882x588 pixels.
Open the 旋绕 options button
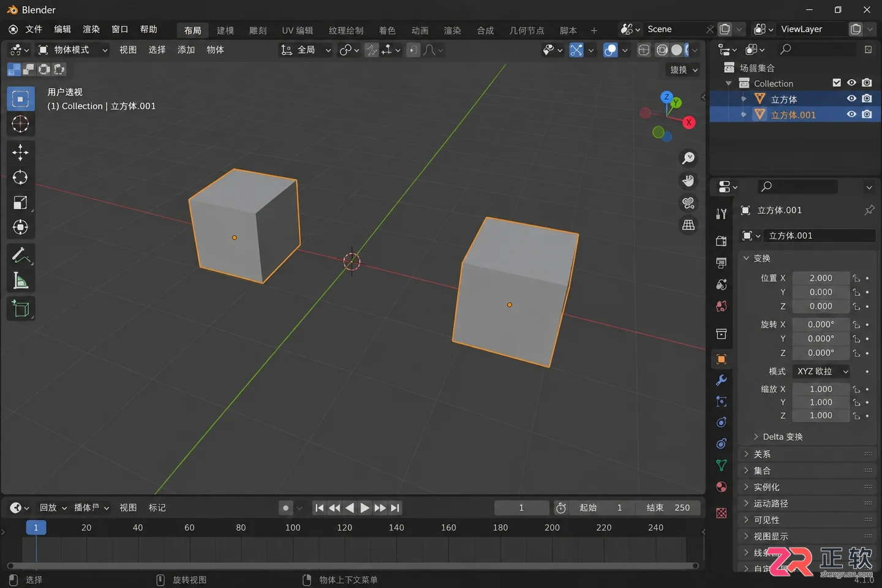(682, 70)
